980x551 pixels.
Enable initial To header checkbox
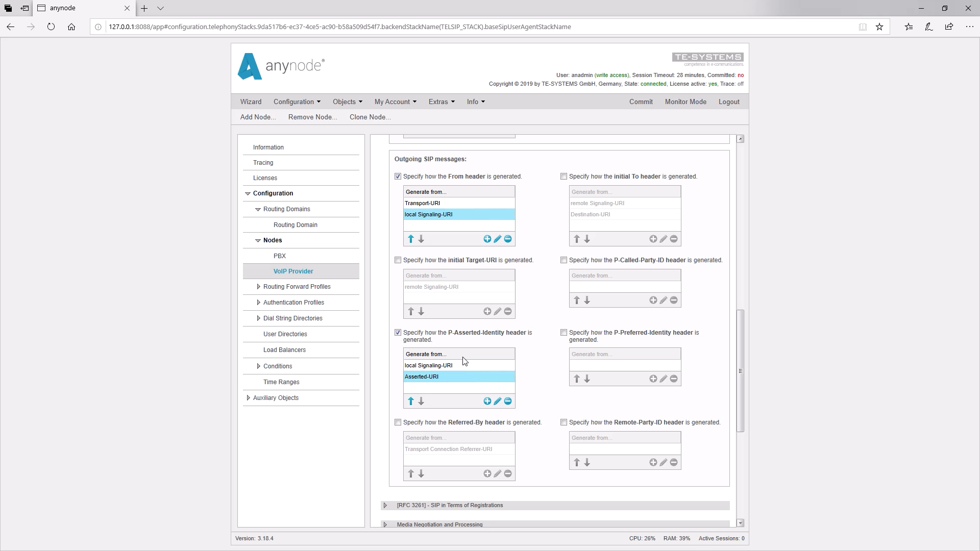point(563,176)
